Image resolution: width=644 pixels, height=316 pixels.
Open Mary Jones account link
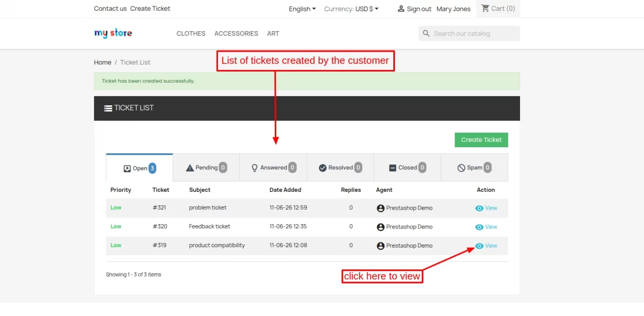(x=453, y=9)
